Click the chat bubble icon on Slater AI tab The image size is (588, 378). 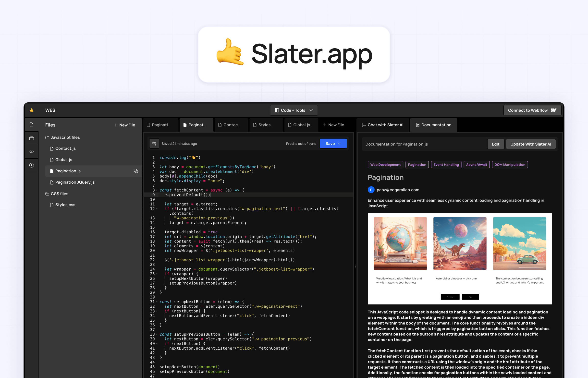(364, 125)
